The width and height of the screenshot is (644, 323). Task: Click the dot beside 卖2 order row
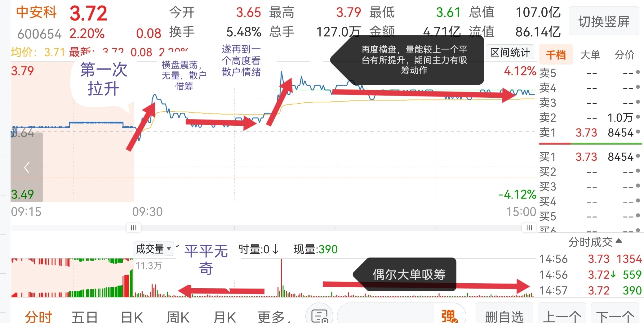(638, 117)
